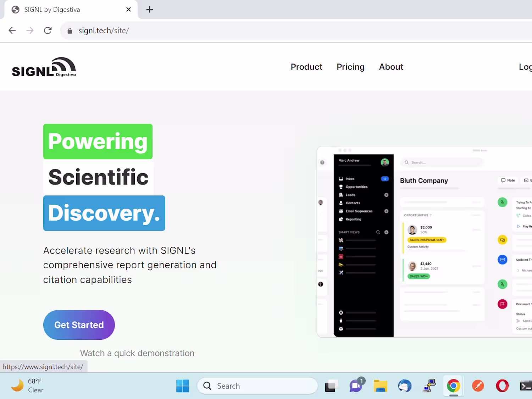This screenshot has height=399, width=532.
Task: Click the $1,440 opportunity amount
Action: tap(426, 264)
